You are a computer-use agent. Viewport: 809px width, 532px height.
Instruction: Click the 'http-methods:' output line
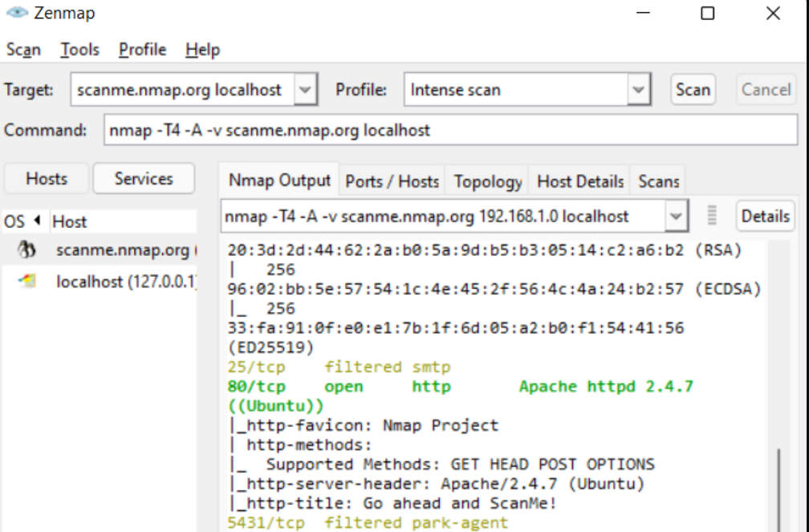click(x=300, y=445)
